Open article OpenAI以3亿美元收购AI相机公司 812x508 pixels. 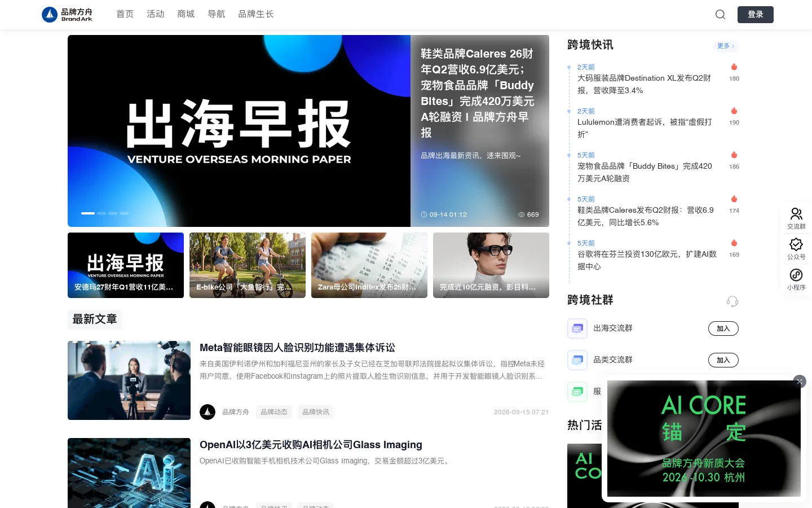coord(311,445)
